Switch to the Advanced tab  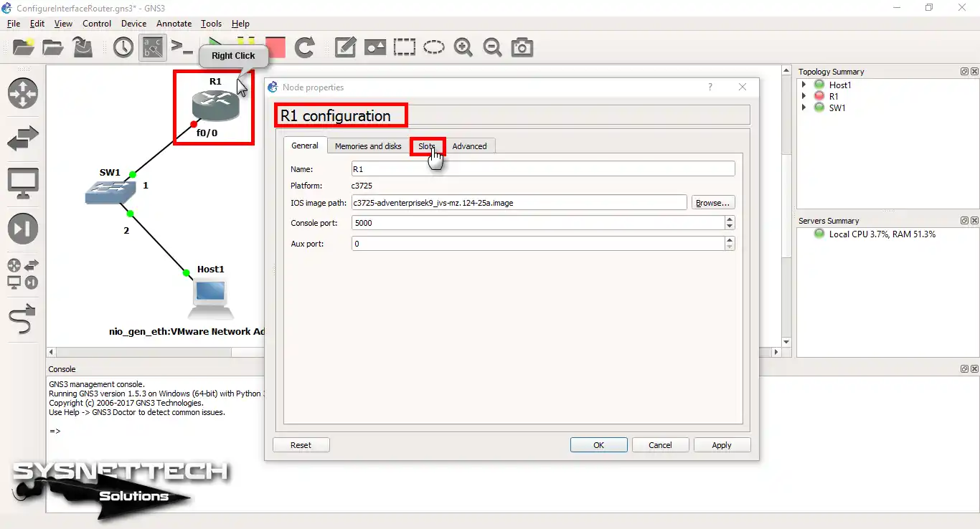470,146
